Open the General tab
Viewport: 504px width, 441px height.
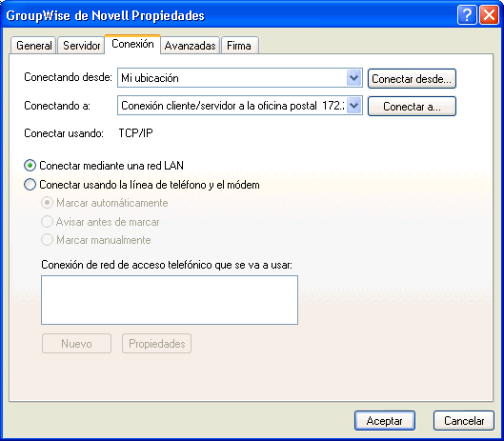(x=33, y=46)
